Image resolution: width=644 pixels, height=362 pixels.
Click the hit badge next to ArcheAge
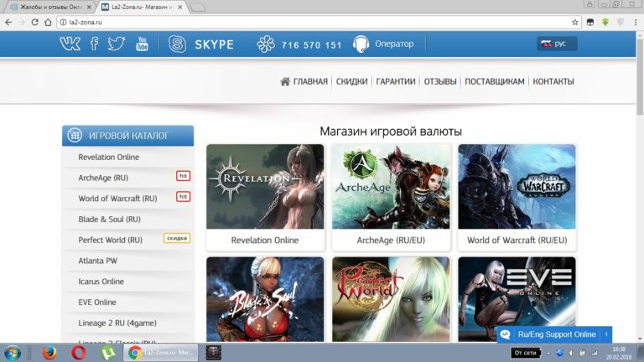pos(183,176)
